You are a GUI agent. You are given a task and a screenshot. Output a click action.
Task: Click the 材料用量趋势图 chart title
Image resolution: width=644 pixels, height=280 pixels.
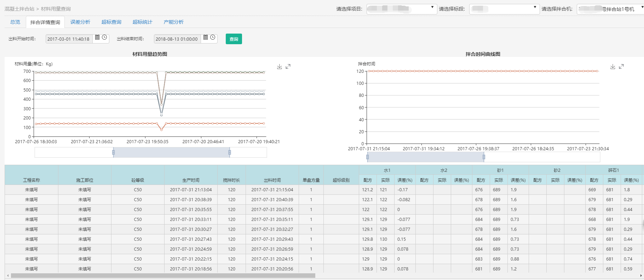click(150, 54)
